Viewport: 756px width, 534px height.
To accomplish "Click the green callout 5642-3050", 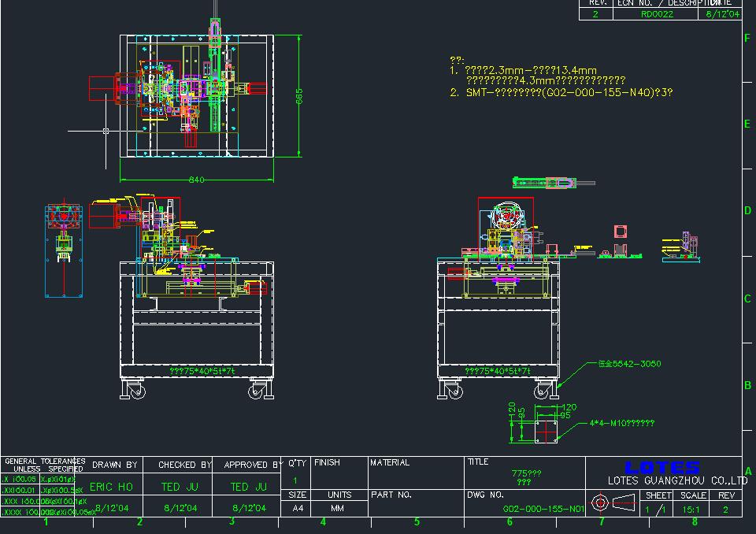I will pos(630,364).
